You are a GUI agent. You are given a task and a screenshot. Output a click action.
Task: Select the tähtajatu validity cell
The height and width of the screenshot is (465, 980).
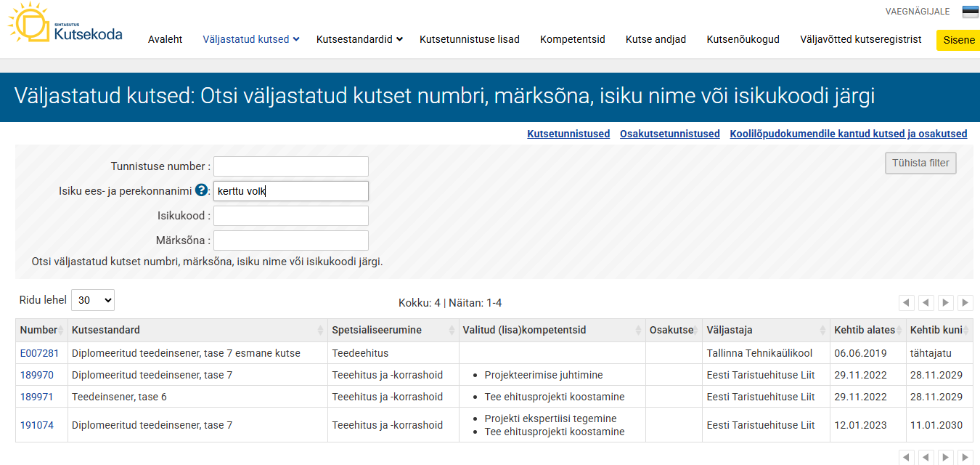coord(939,353)
